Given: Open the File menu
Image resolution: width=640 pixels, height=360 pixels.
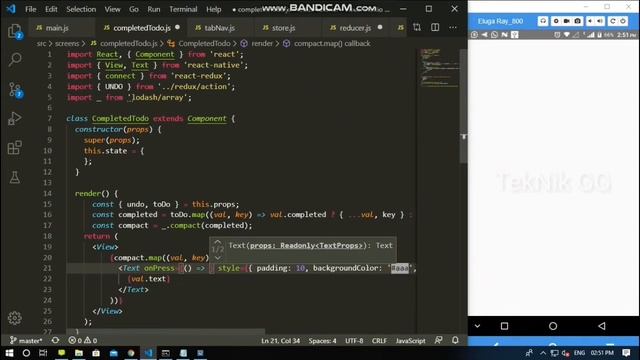Looking at the screenshot, I should pyautogui.click(x=31, y=9).
